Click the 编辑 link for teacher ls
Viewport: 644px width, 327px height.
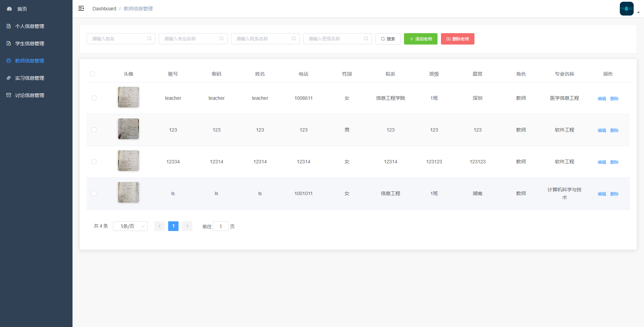(x=602, y=194)
